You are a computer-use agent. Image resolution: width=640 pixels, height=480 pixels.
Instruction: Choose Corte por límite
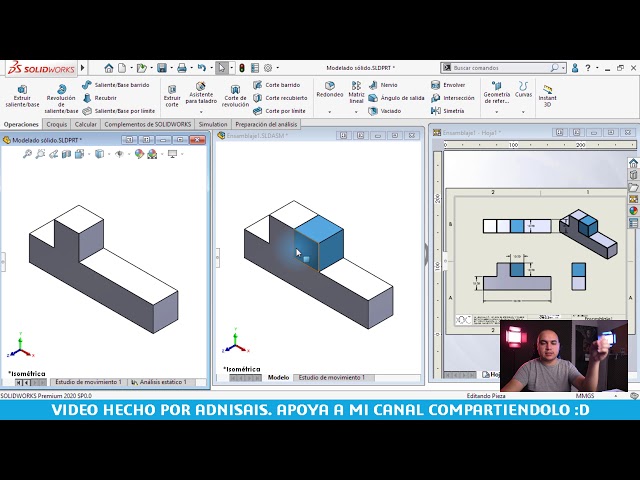[x=279, y=111]
